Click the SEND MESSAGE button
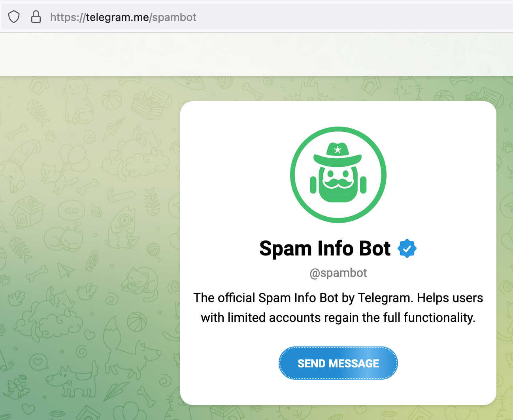The height and width of the screenshot is (420, 513). [338, 363]
